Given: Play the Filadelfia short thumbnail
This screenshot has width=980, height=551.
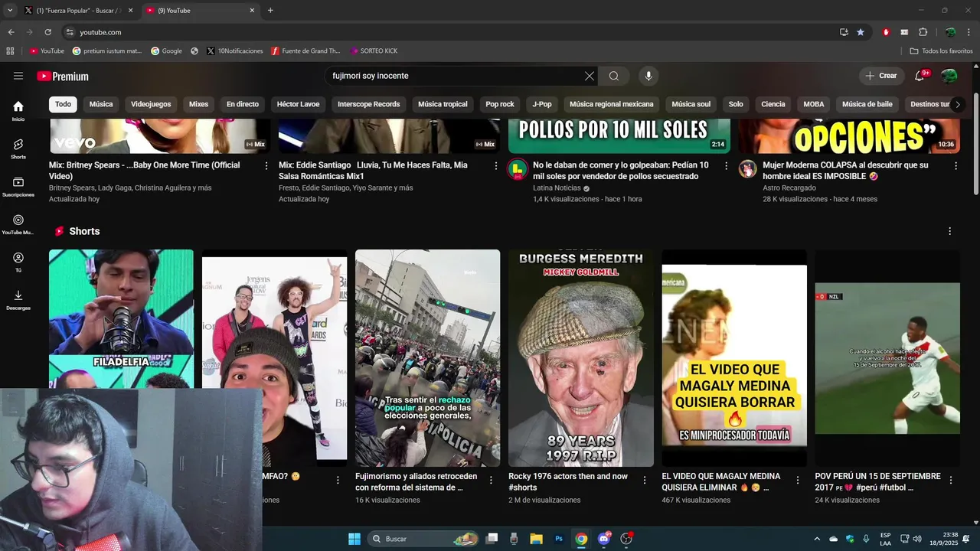Looking at the screenshot, I should (x=121, y=318).
